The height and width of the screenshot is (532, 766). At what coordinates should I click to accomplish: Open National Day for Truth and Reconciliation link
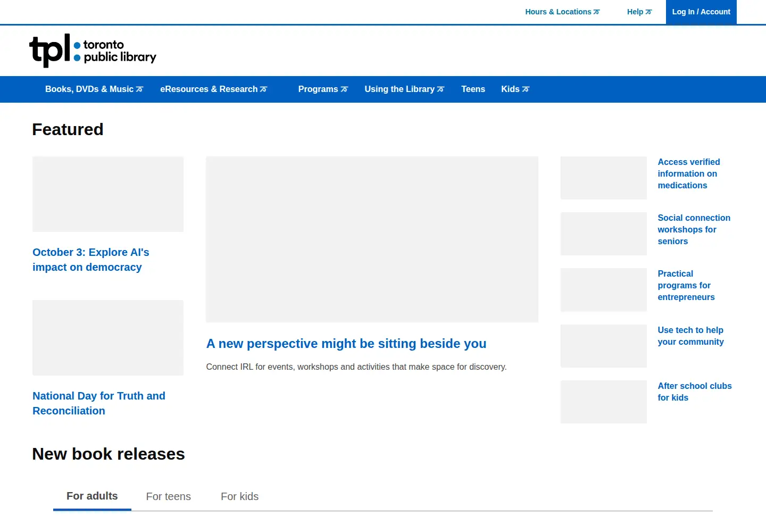[x=99, y=403]
